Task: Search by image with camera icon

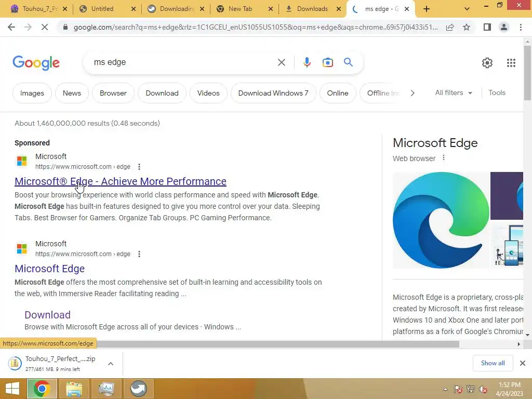Action: click(x=327, y=62)
